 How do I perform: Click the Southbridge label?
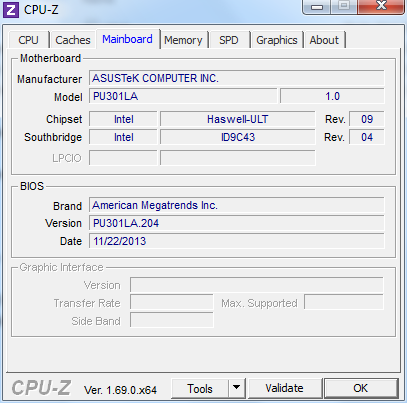tap(53, 137)
